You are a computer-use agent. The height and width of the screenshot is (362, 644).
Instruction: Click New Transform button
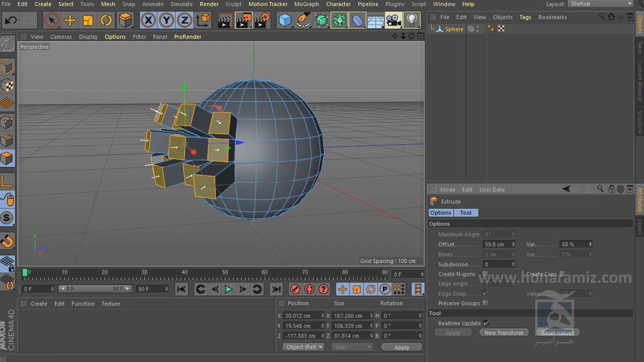pos(504,333)
